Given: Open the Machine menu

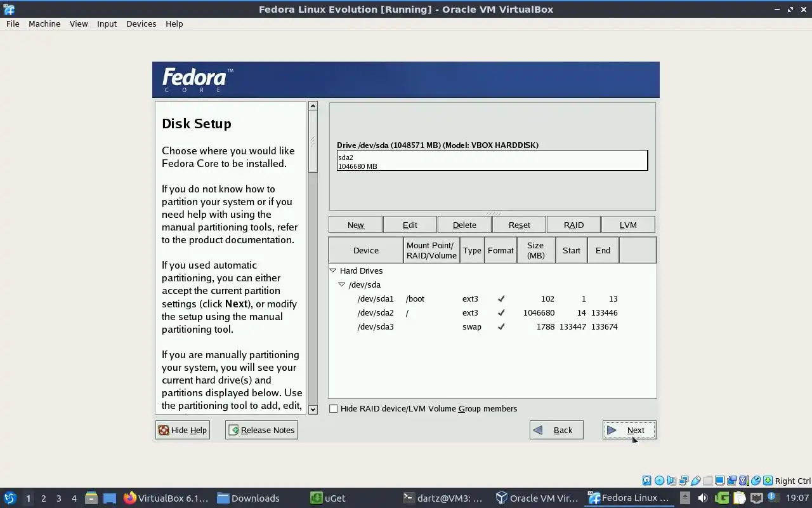Looking at the screenshot, I should (x=44, y=23).
